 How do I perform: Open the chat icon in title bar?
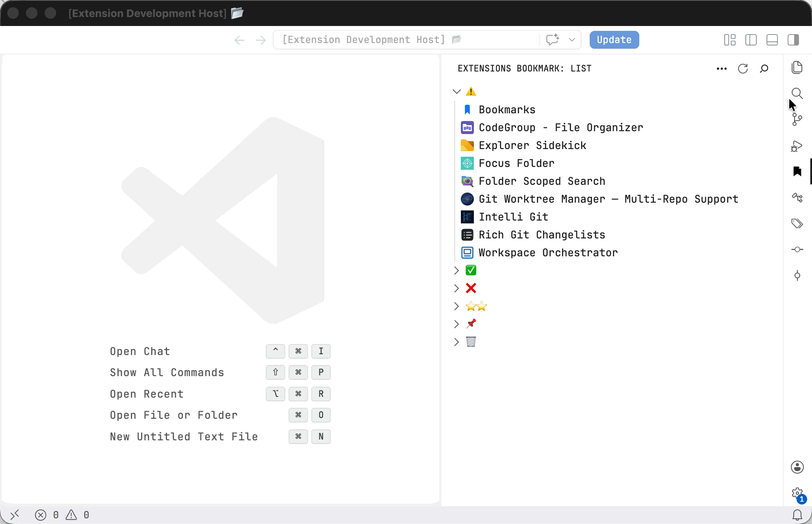tap(552, 40)
